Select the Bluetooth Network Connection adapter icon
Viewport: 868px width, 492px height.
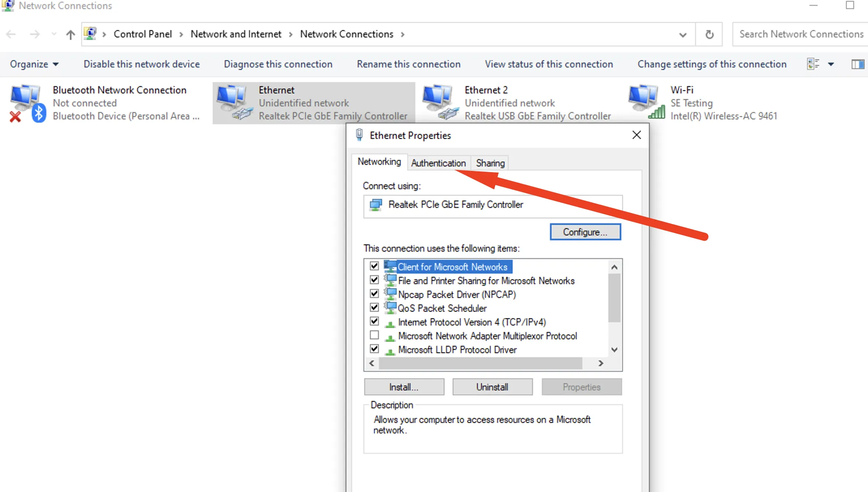click(28, 103)
